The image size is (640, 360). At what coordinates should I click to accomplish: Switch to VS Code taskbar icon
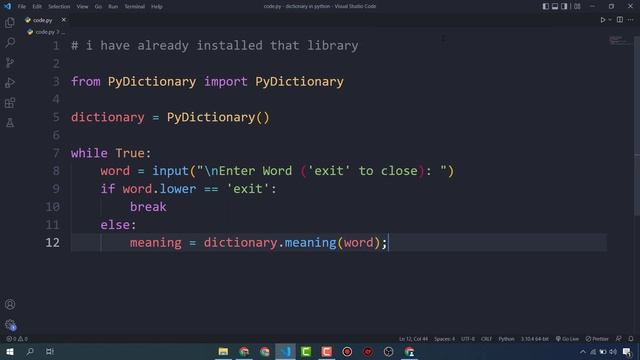285,351
